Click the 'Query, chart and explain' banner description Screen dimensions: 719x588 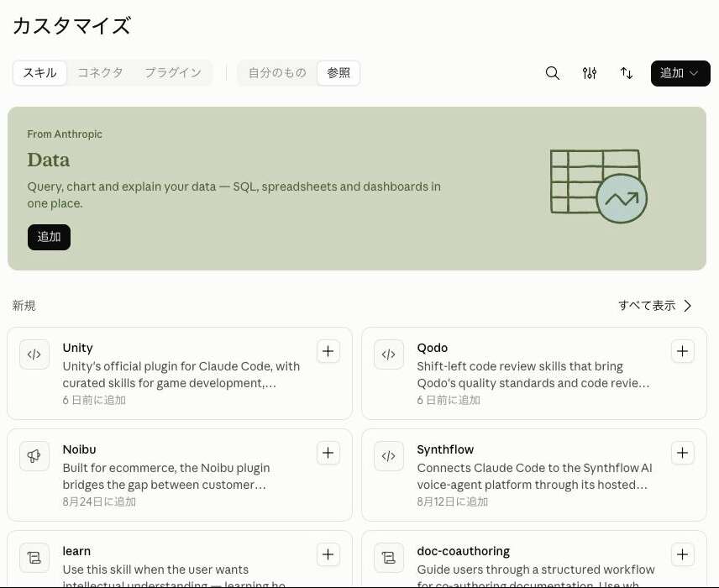point(234,195)
